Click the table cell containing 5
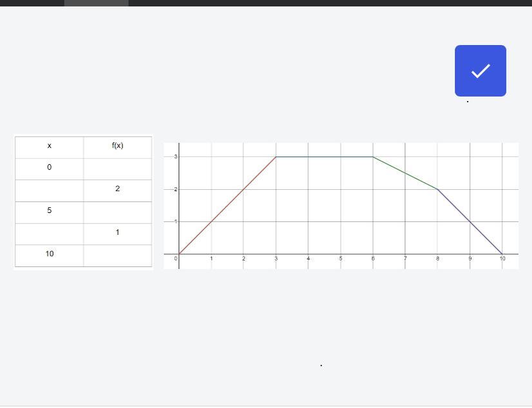532x408 pixels. [50, 211]
